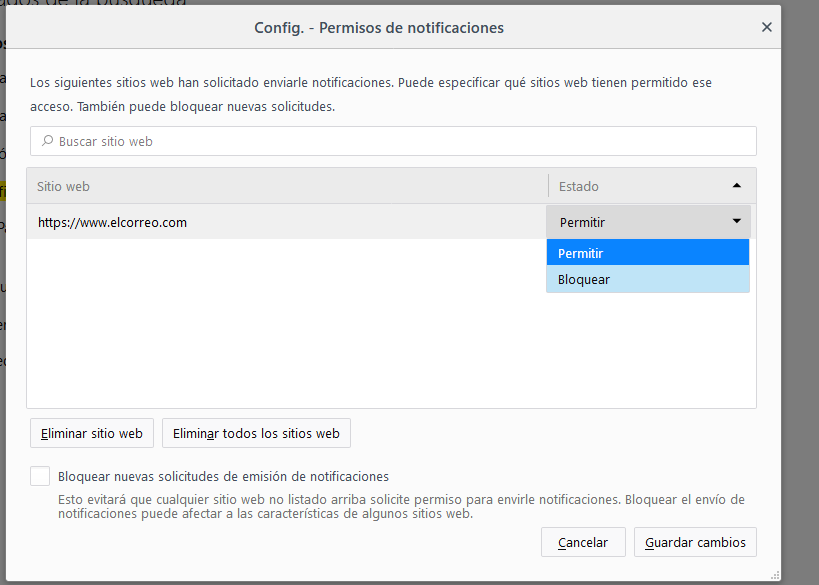Click Eliminar sitio web button

[x=92, y=433]
